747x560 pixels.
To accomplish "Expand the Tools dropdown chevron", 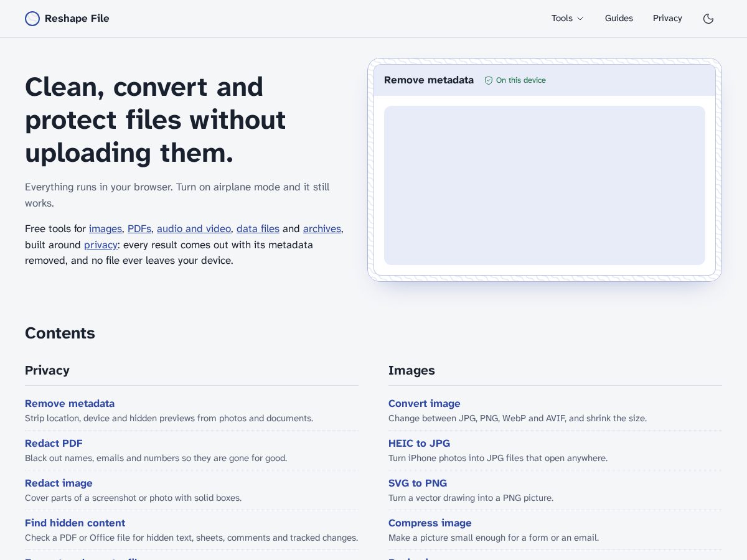I will coord(580,19).
